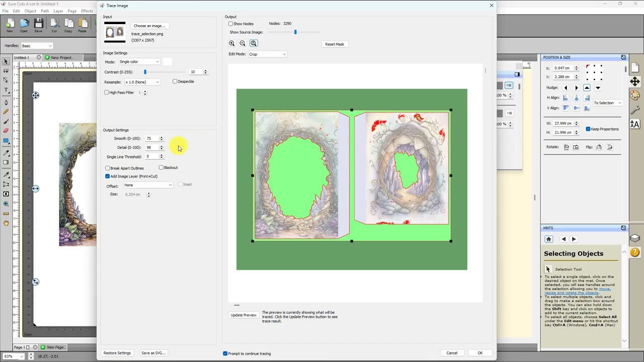Enable the Show Nodes checkbox
644x362 pixels.
(x=231, y=24)
